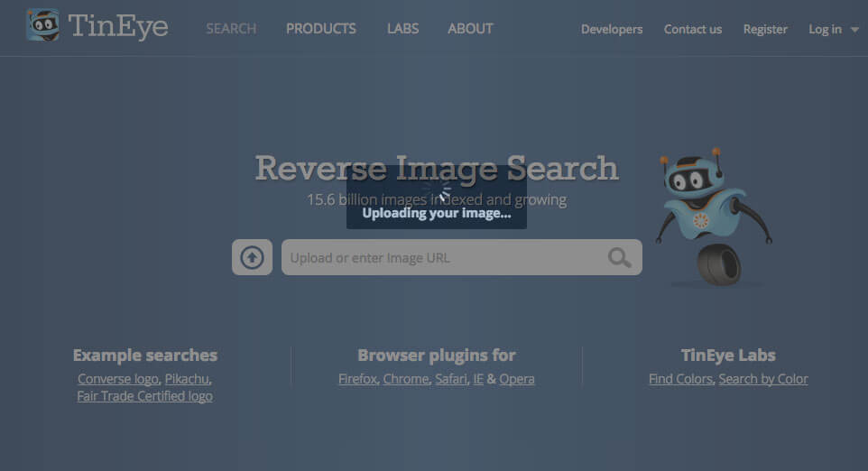
Task: Click the magnifying glass search icon
Action: tap(619, 257)
